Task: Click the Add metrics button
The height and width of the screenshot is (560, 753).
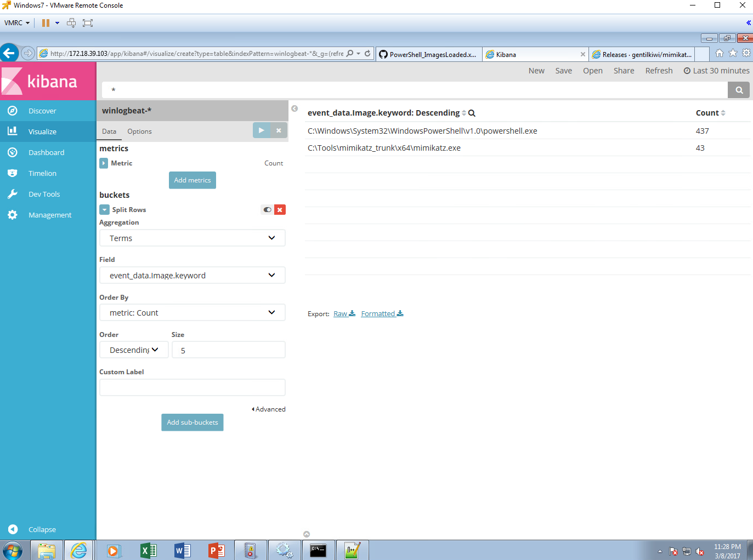Action: click(x=193, y=180)
